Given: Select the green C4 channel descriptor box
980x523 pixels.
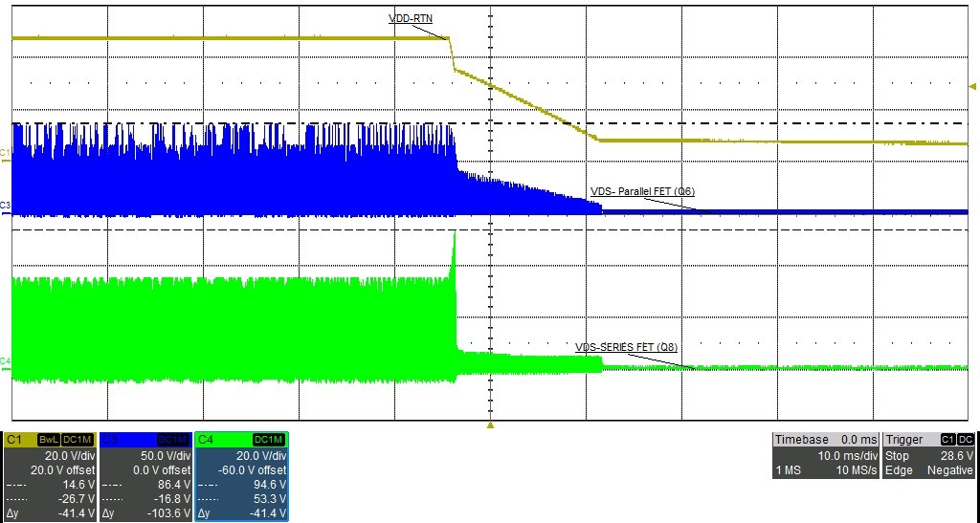Looking at the screenshot, I should (241, 476).
